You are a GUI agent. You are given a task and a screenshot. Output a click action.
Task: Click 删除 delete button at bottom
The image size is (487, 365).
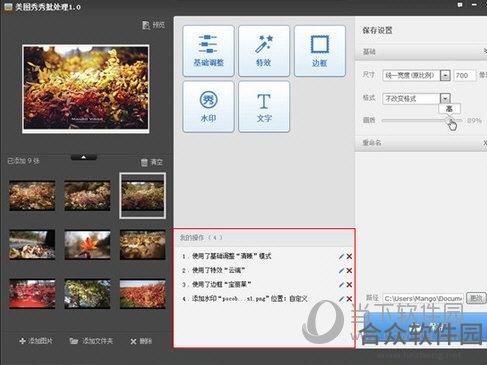click(141, 341)
